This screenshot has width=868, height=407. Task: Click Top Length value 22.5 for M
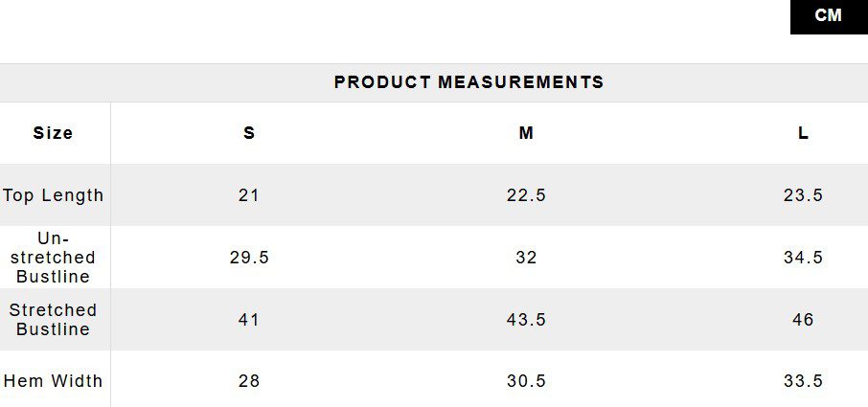pyautogui.click(x=526, y=195)
